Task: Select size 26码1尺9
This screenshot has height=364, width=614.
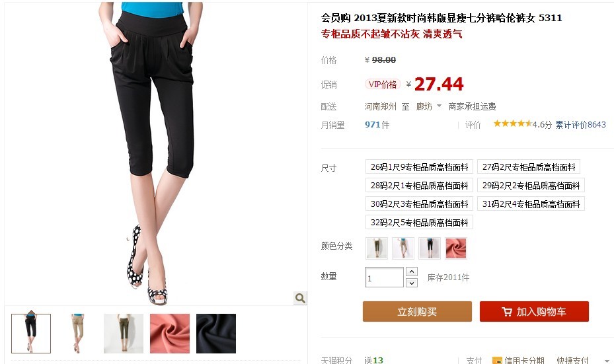Action: [419, 166]
